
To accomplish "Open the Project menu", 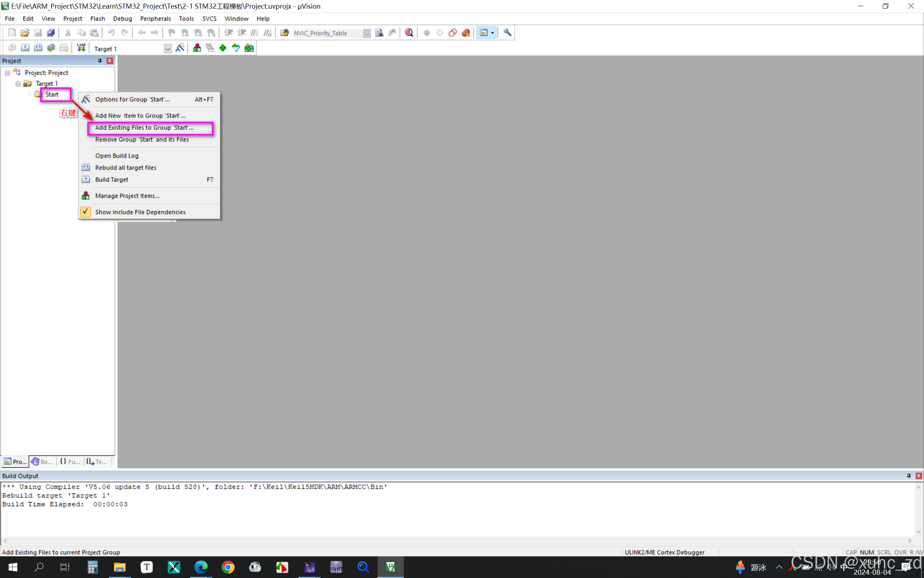I will point(73,18).
